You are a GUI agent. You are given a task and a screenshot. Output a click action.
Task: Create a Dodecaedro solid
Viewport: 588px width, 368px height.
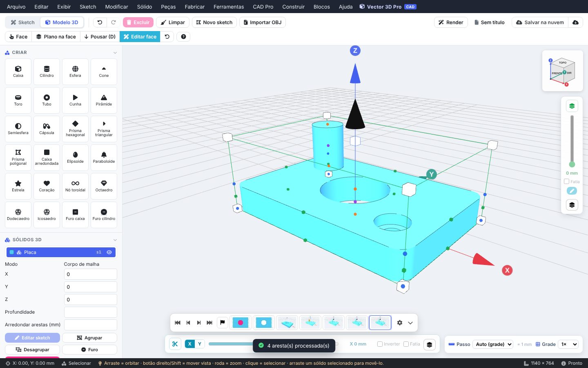point(18,215)
